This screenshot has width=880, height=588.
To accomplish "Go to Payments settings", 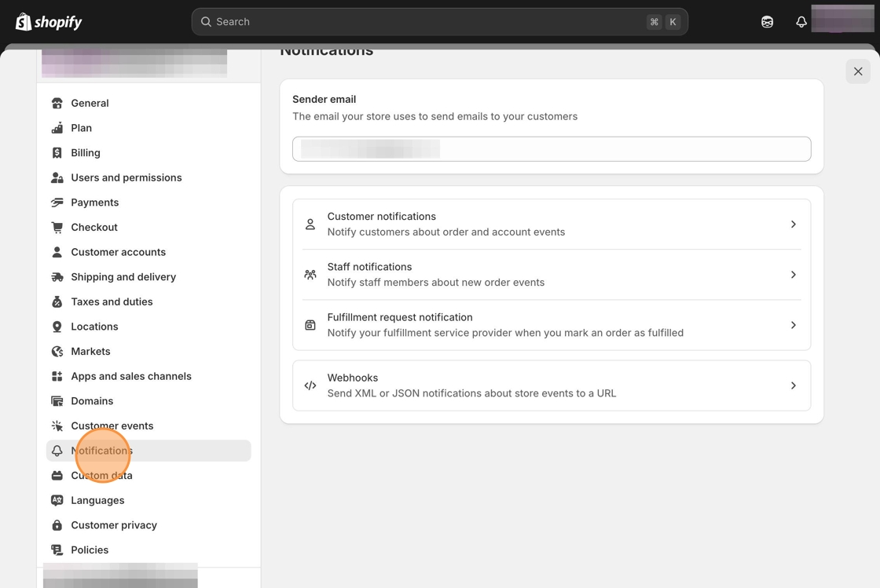I will (94, 203).
